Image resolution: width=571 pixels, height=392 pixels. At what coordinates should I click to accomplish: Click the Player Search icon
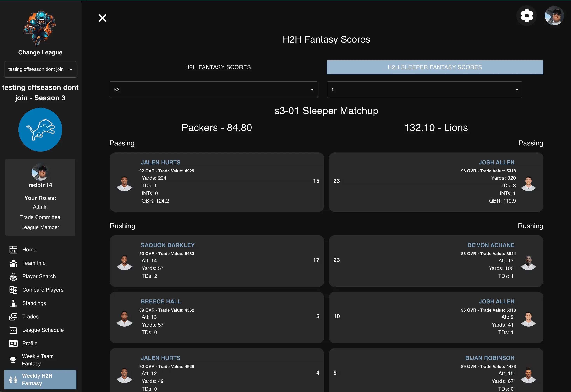[x=13, y=277]
